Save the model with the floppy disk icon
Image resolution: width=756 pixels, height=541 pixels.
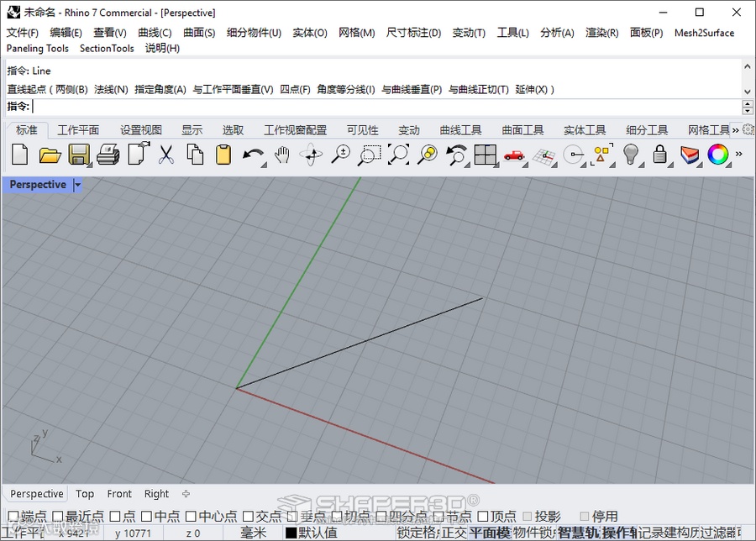79,155
